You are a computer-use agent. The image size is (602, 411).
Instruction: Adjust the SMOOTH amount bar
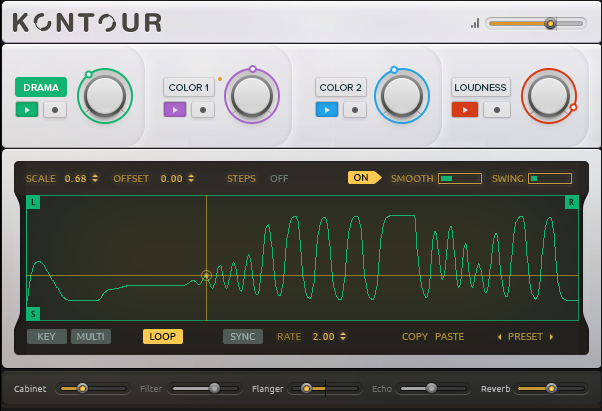click(x=460, y=178)
